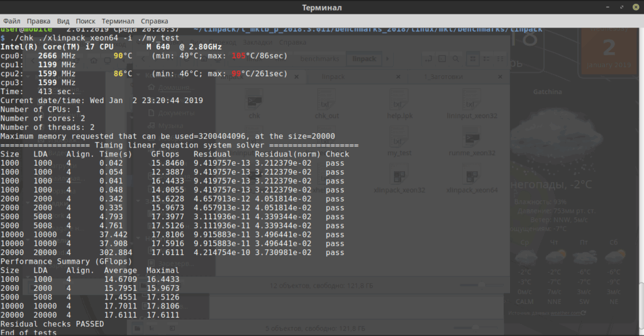Click the Thursday (Чт) forecast icon

(x=555, y=256)
